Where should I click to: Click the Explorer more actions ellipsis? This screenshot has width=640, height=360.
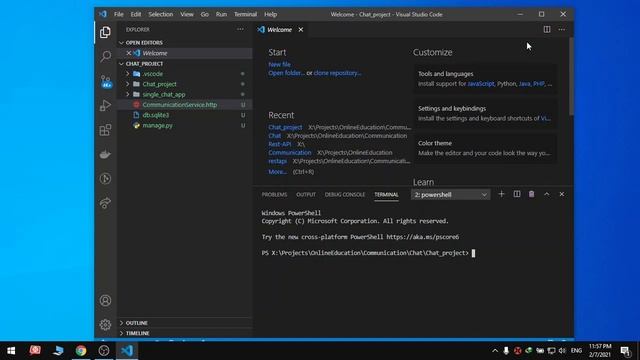coord(240,29)
